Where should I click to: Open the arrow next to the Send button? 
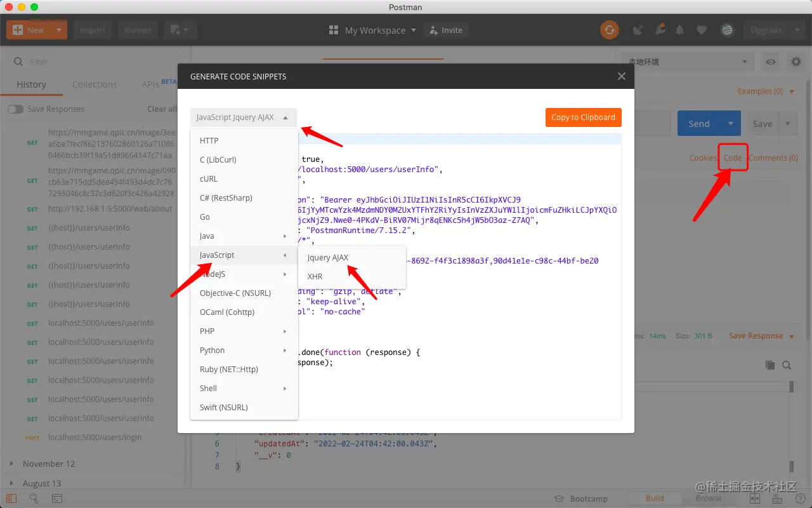pyautogui.click(x=731, y=124)
